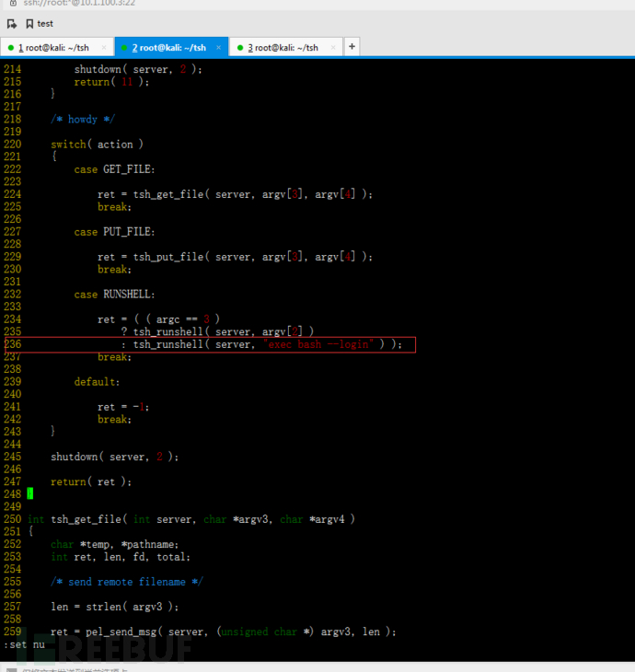Click the howdy comment on line 218

83,119
